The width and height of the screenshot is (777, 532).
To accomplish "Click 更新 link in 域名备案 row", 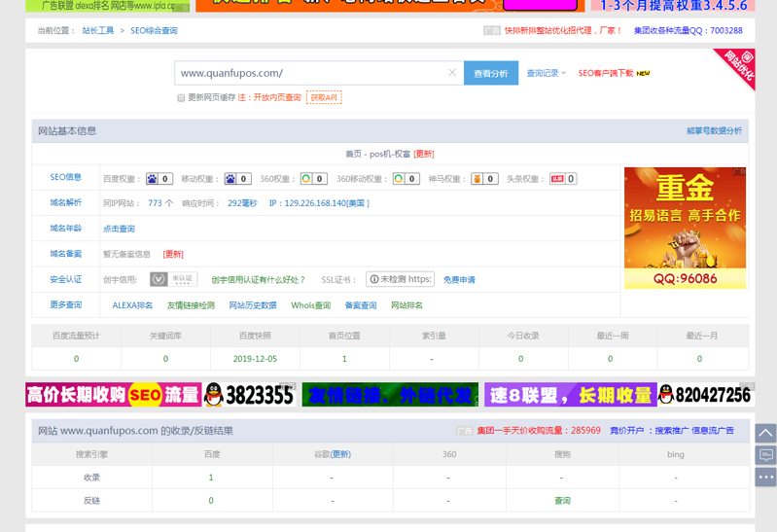I will [173, 255].
